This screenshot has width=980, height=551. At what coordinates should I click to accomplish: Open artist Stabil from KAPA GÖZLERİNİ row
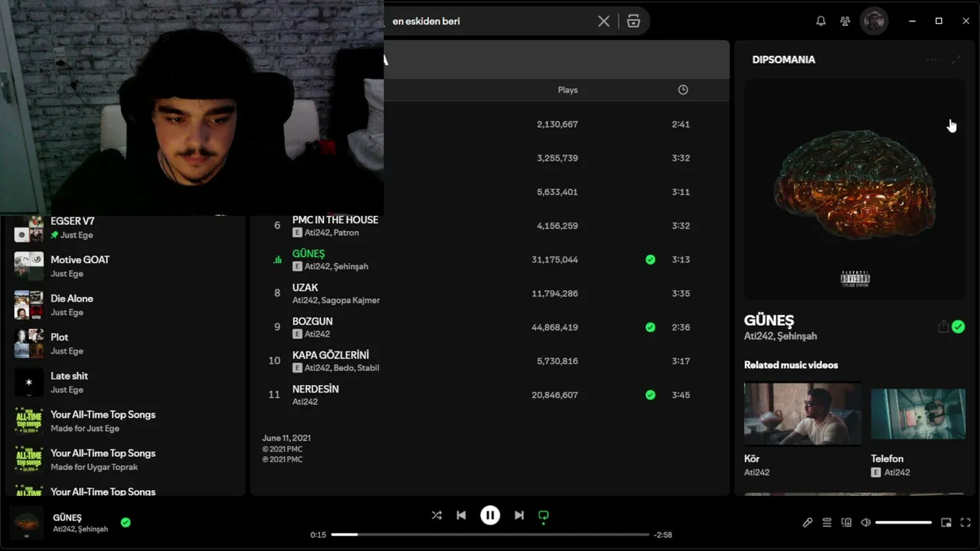click(x=368, y=367)
